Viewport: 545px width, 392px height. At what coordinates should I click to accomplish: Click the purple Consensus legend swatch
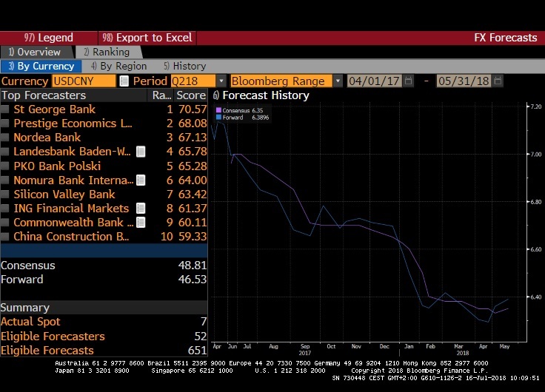click(x=219, y=110)
